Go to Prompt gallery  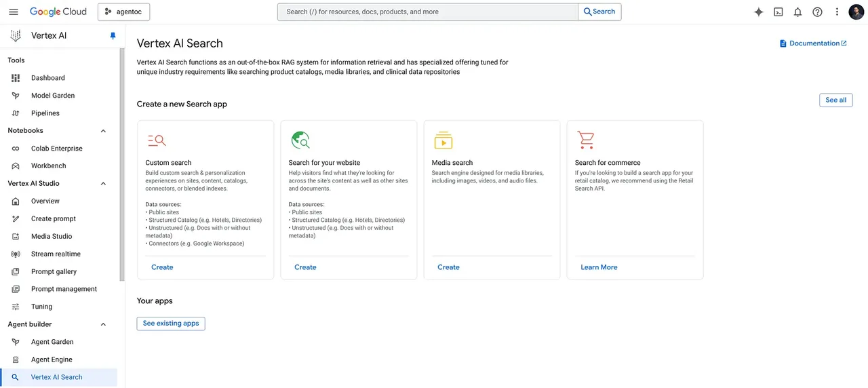54,271
